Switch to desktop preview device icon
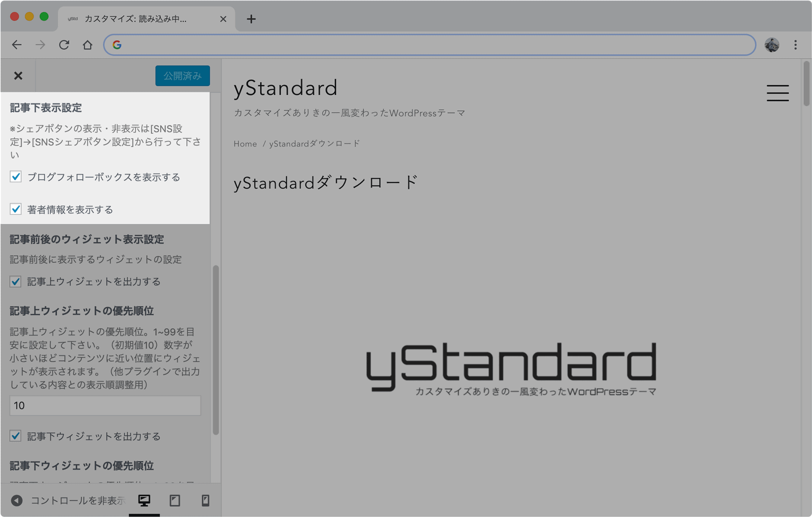Screen dimensions: 812x517 [144, 500]
